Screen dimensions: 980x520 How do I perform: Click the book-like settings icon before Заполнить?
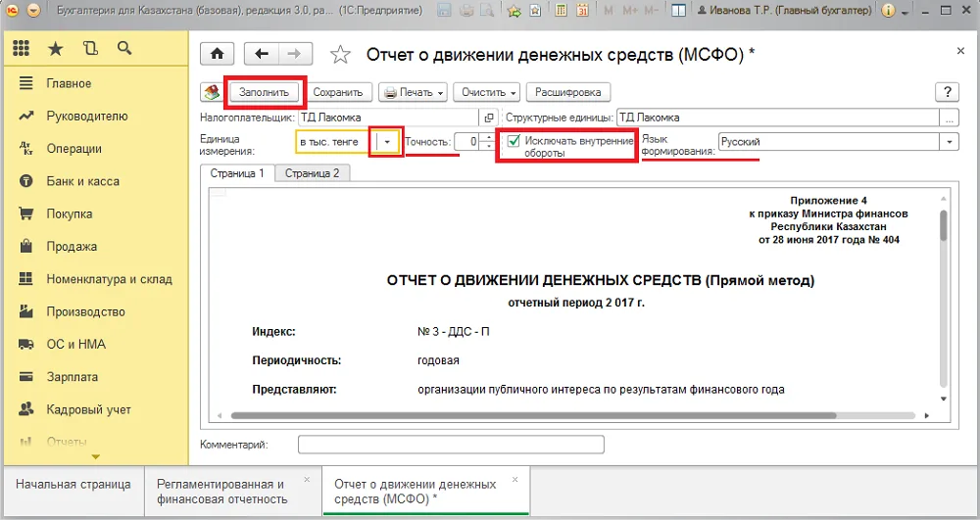[x=212, y=92]
